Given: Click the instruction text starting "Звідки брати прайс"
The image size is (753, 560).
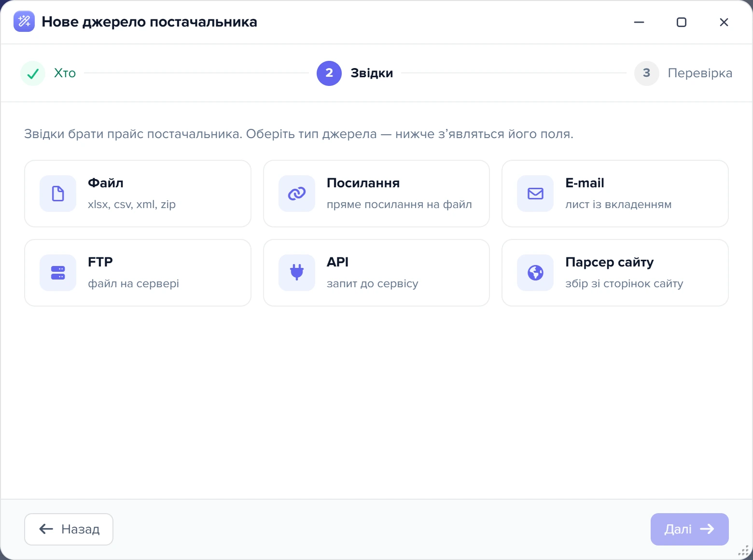Looking at the screenshot, I should click(299, 134).
